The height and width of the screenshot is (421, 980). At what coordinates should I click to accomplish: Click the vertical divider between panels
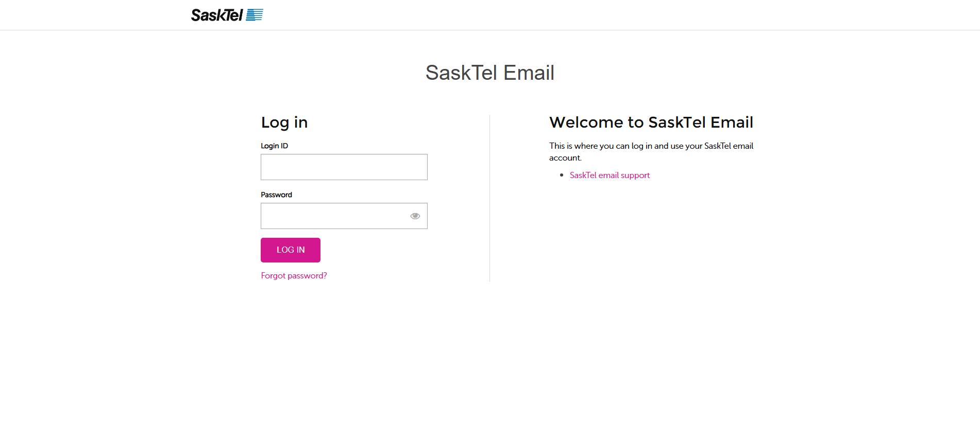(489, 198)
